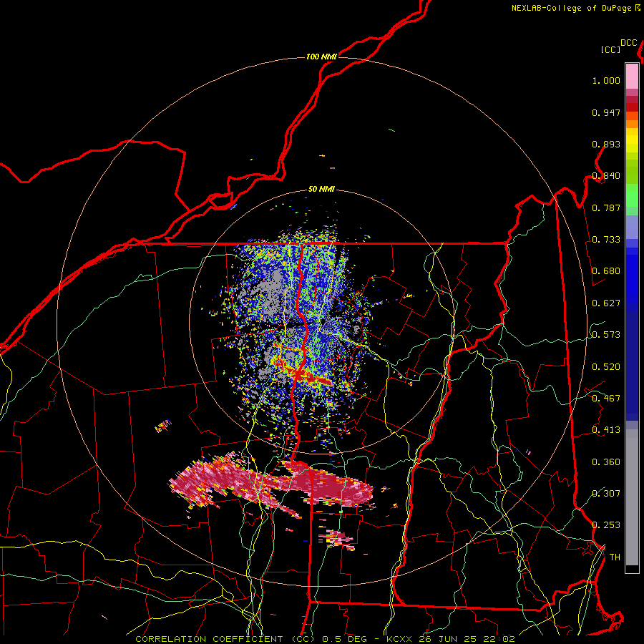This screenshot has height=644, width=644.
Task: Select the 0.680 legend value
Action: (606, 271)
